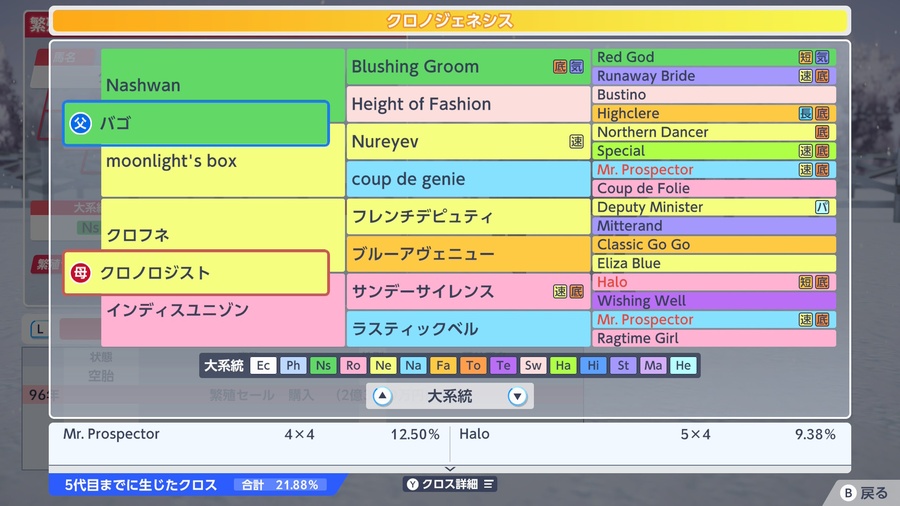Select the Ha lineage color swatch

click(563, 365)
